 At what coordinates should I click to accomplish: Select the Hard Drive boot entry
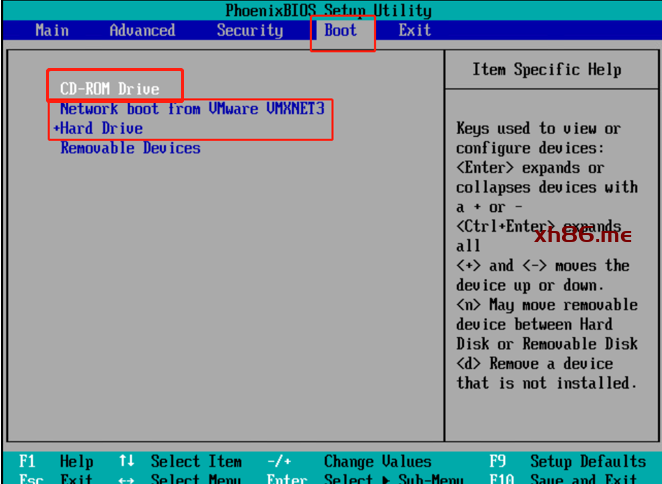[102, 128]
